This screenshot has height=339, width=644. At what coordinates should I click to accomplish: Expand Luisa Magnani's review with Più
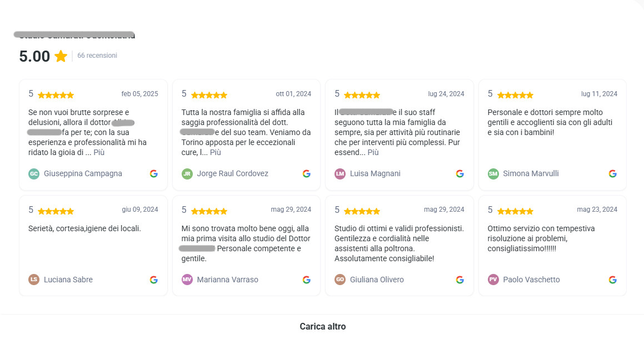[373, 152]
